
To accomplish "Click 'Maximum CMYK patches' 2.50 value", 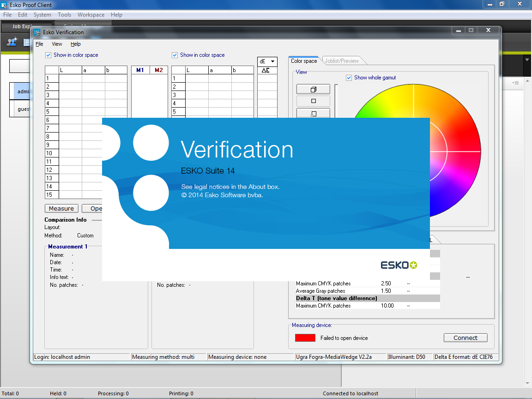I will [x=386, y=283].
